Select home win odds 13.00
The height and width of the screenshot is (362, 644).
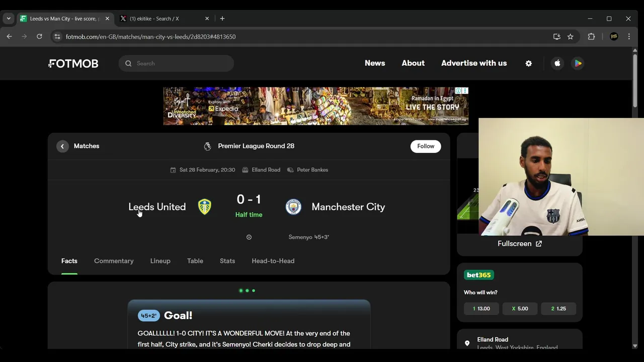[x=481, y=309]
